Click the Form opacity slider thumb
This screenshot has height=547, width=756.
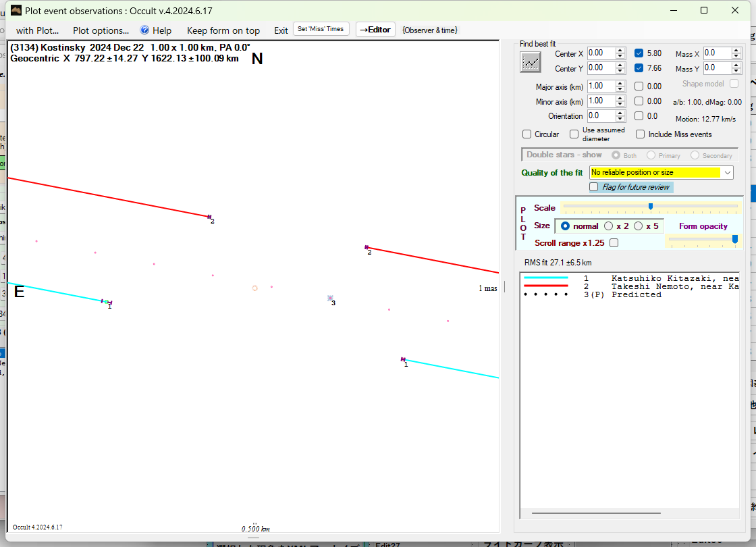(x=734, y=238)
